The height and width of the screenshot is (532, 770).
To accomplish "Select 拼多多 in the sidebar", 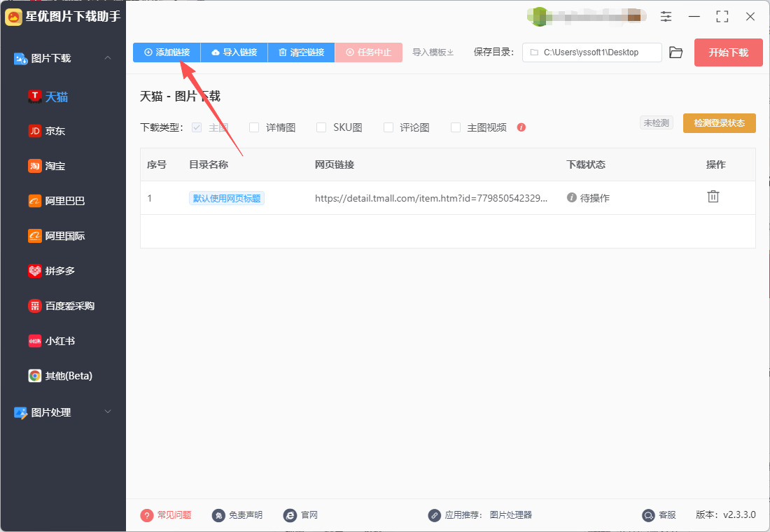I will (52, 271).
